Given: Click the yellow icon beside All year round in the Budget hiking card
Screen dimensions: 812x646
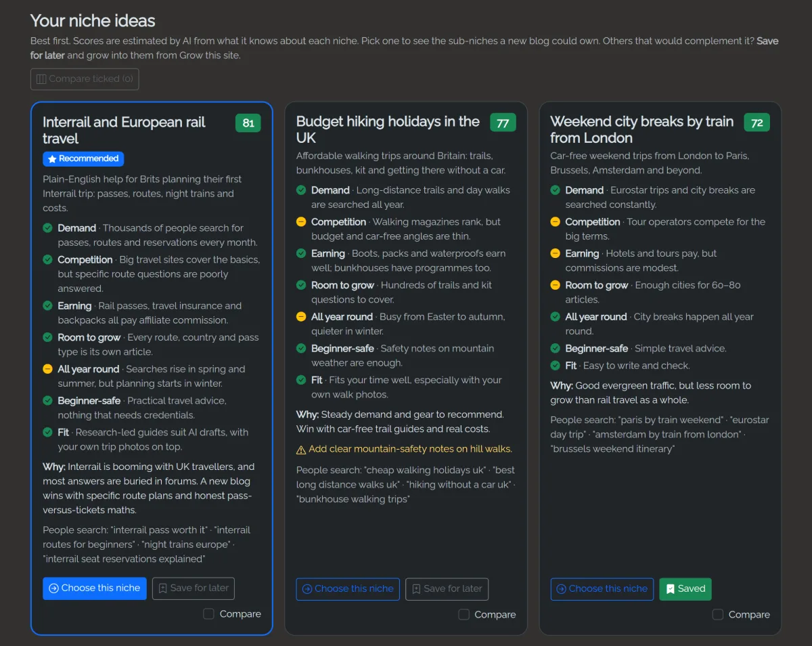Looking at the screenshot, I should tap(301, 317).
